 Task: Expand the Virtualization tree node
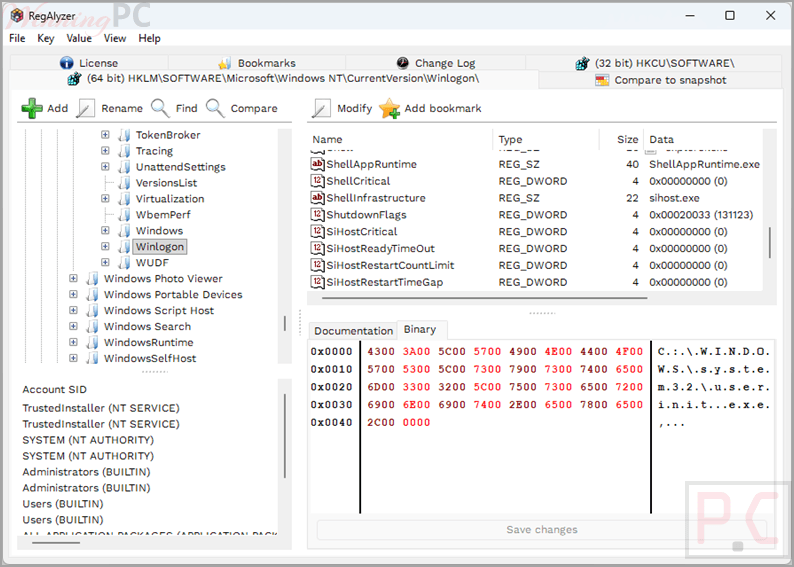(105, 198)
